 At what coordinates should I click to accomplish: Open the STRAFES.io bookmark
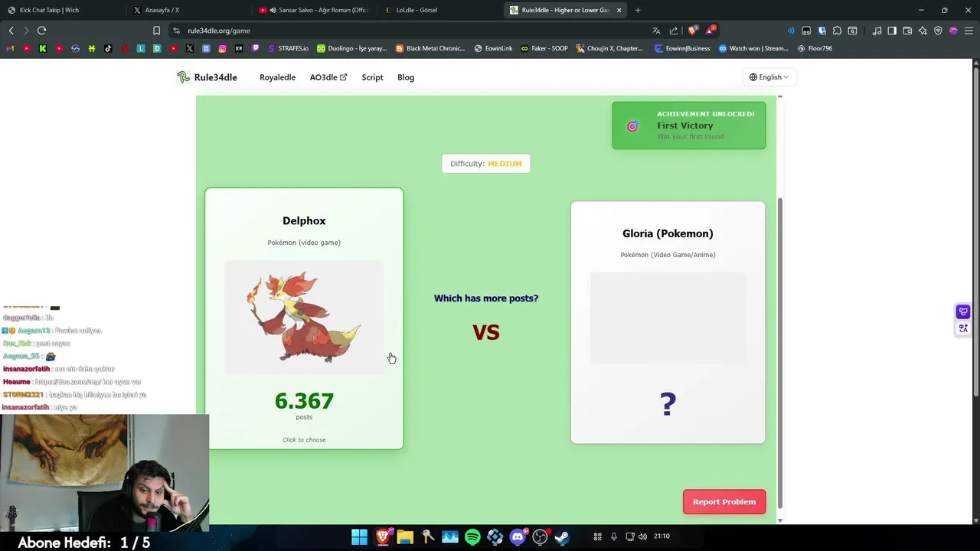pyautogui.click(x=289, y=48)
